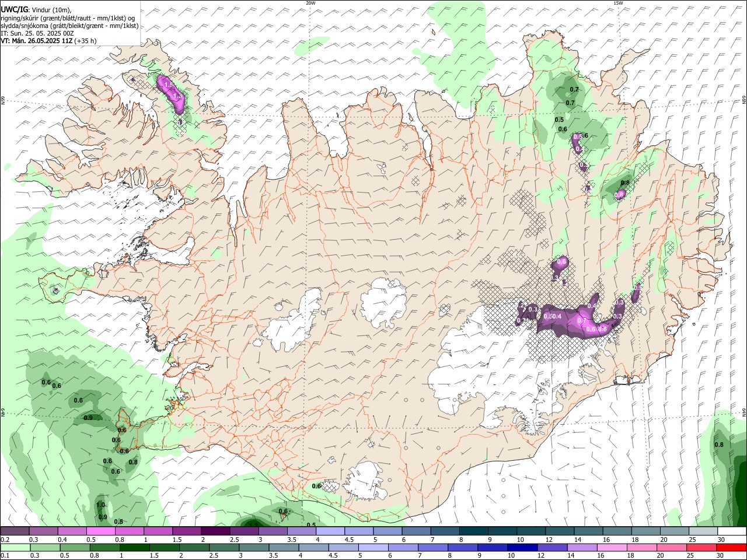Click the 'IT: Sun. 25. 05. 2025 00Z' line

tap(37, 33)
